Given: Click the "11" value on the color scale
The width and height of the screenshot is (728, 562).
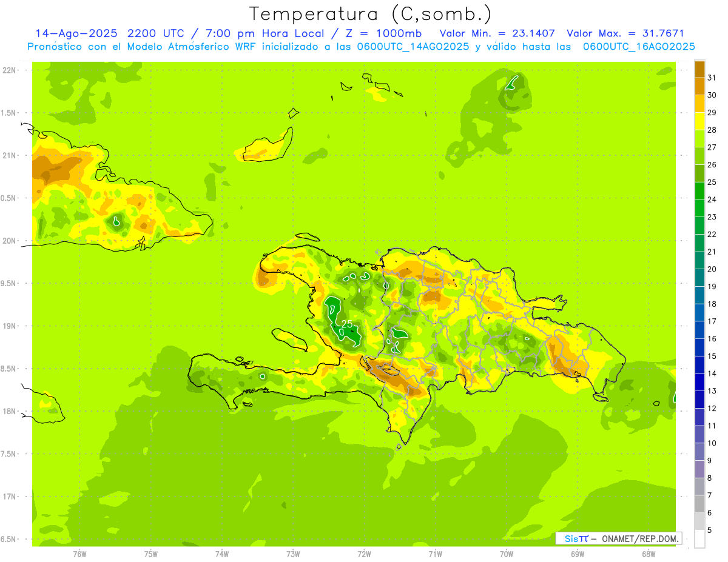Looking at the screenshot, I should [x=712, y=426].
